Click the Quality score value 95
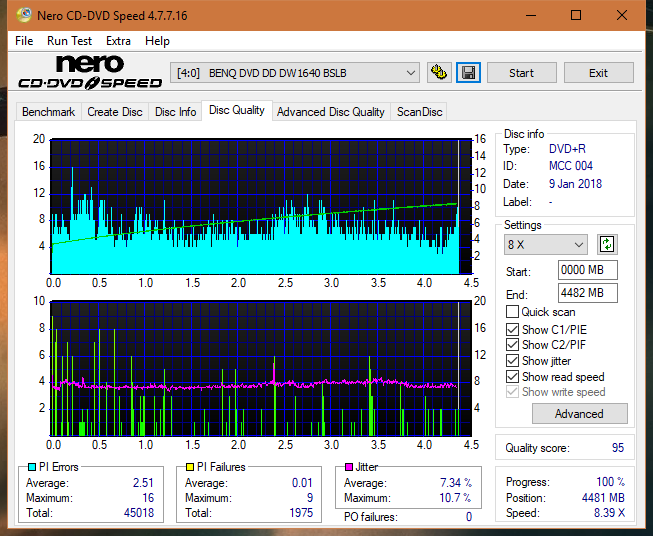This screenshot has width=653, height=536. pos(618,448)
